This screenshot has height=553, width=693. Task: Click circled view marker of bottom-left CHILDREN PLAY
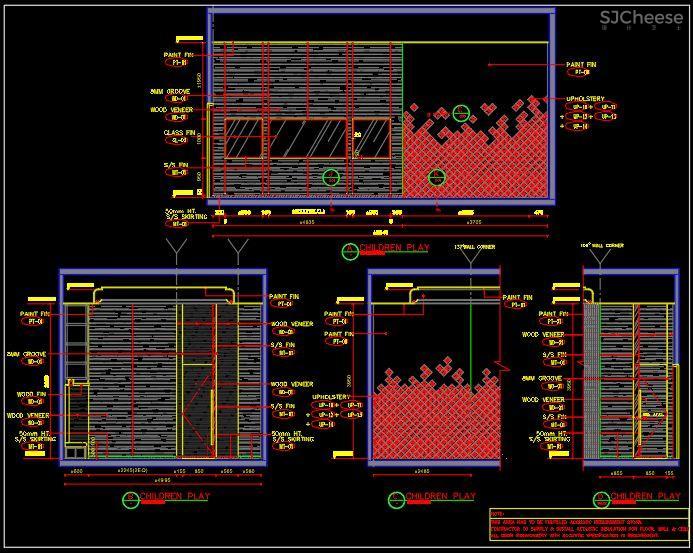tap(129, 498)
